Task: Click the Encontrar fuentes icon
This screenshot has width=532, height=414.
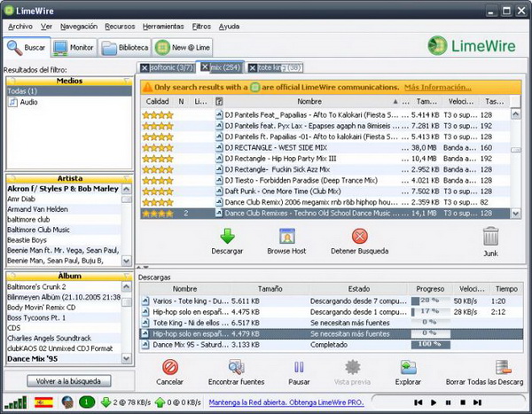Action: pos(236,367)
